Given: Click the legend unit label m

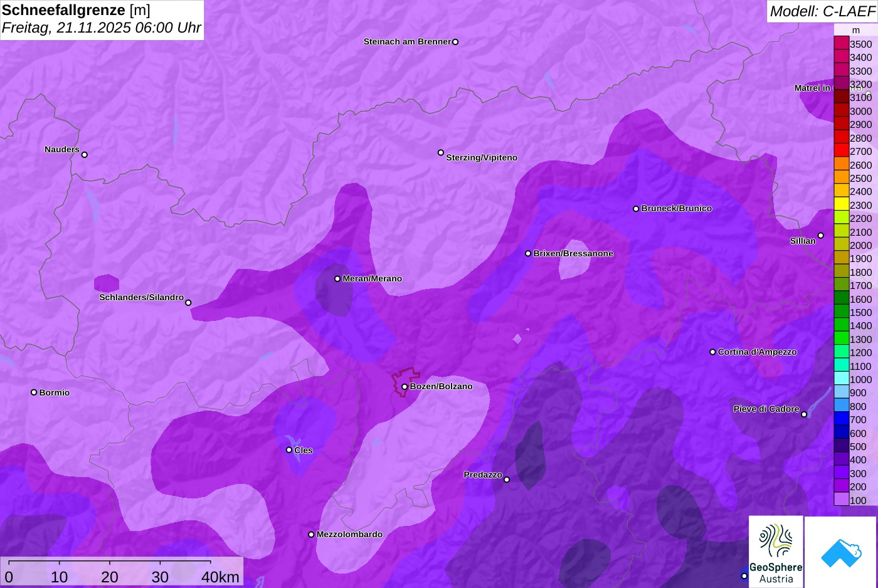Looking at the screenshot, I should (x=856, y=30).
